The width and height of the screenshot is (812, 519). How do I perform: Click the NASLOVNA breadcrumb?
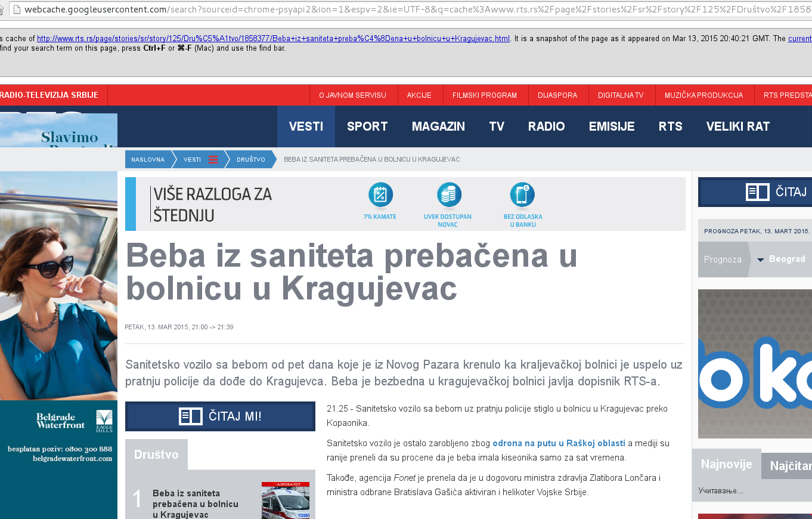click(x=148, y=159)
